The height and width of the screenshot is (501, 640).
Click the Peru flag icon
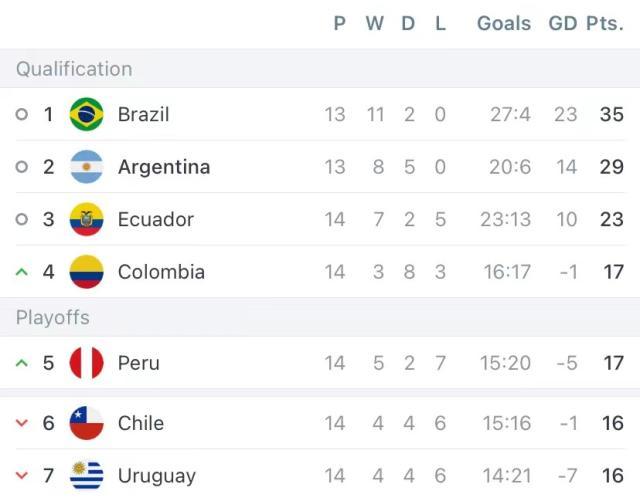[87, 363]
